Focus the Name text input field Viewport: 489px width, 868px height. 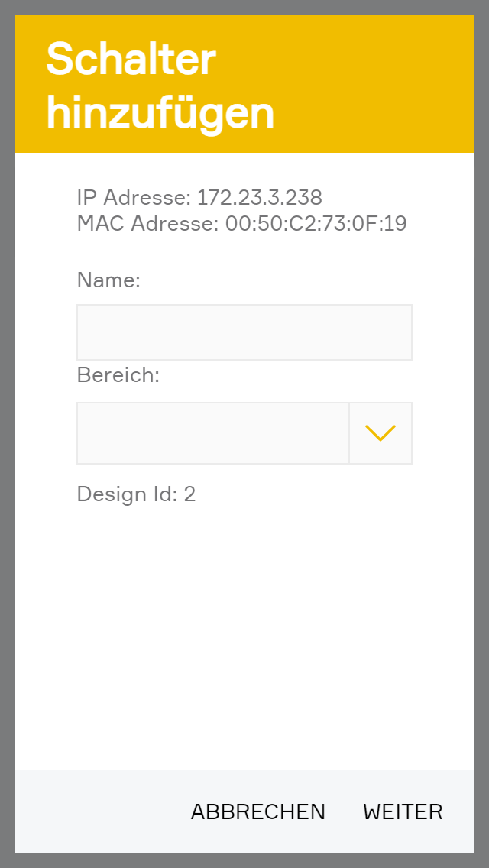pos(244,332)
